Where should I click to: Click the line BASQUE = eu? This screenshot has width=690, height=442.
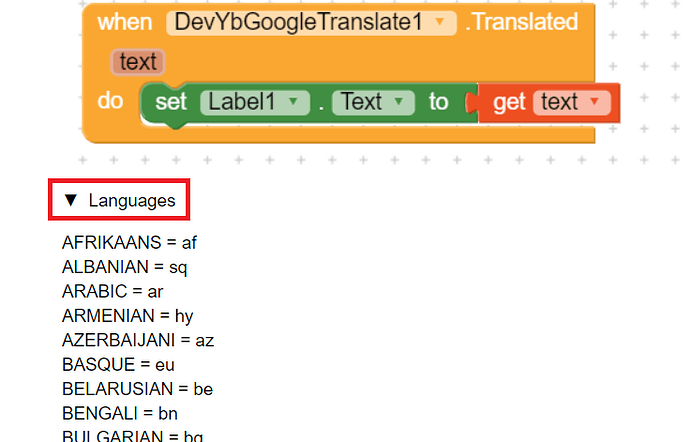pos(118,365)
